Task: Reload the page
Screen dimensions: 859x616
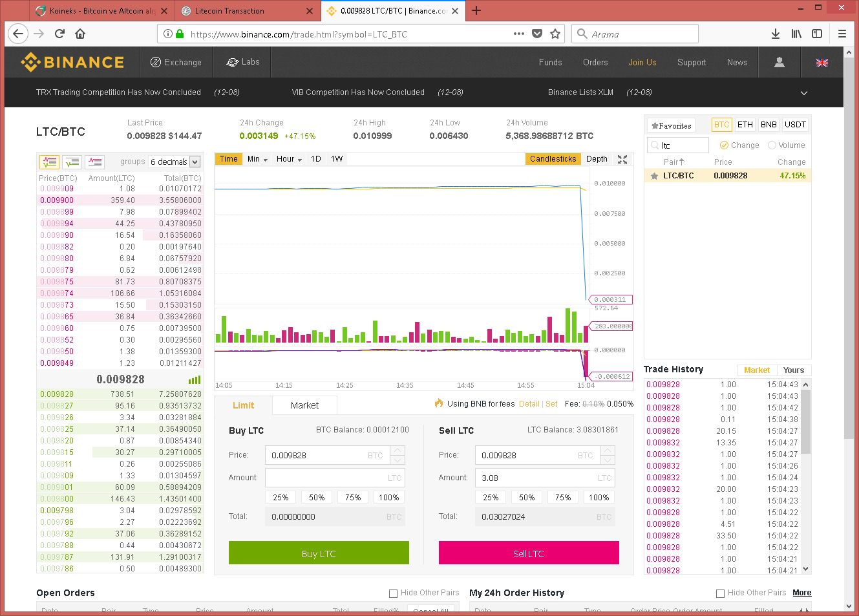Action: pos(59,34)
